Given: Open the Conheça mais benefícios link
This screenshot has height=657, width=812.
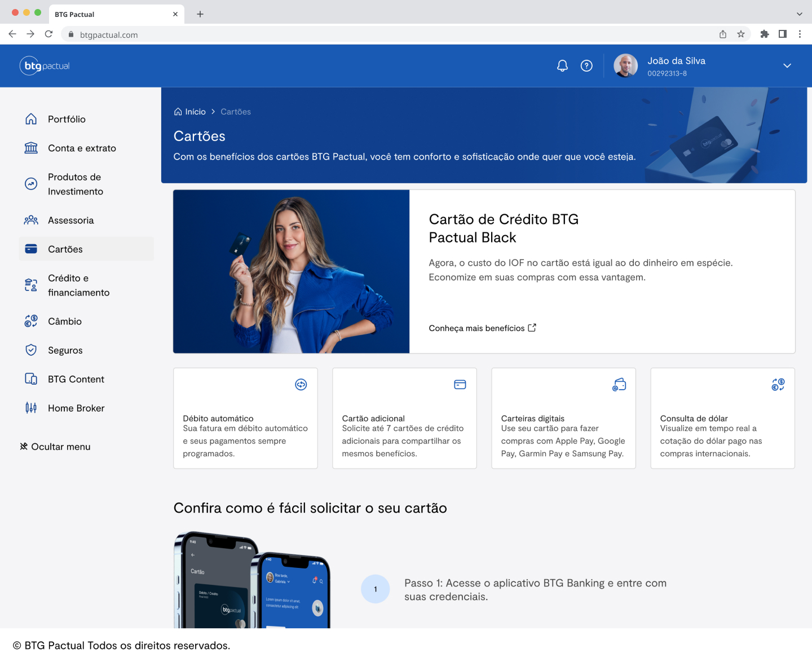Looking at the screenshot, I should coord(482,328).
